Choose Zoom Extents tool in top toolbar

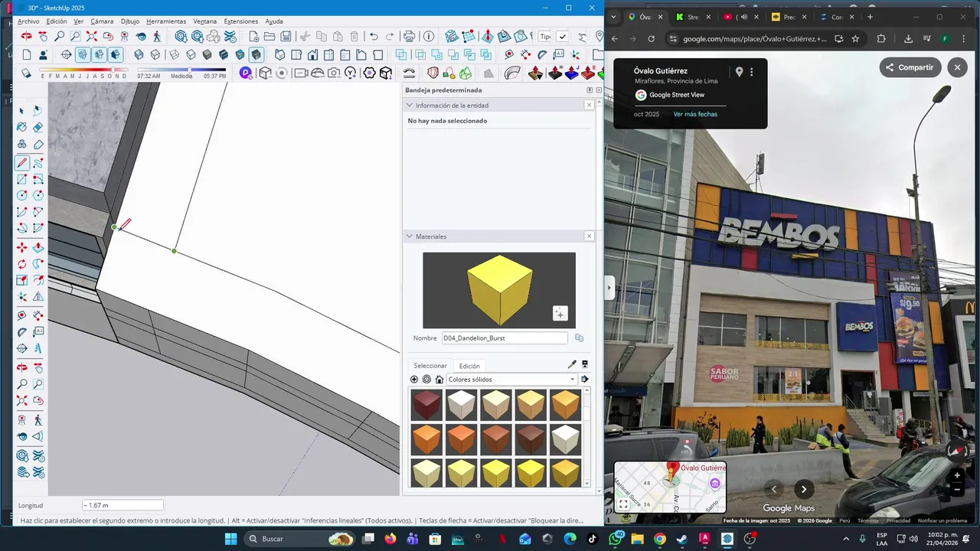click(x=91, y=36)
